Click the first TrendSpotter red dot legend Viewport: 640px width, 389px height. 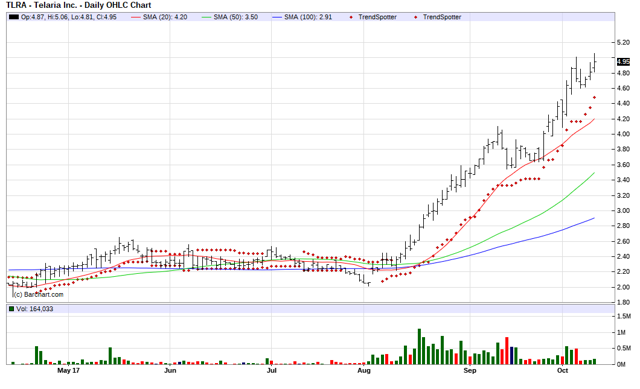[x=351, y=17]
